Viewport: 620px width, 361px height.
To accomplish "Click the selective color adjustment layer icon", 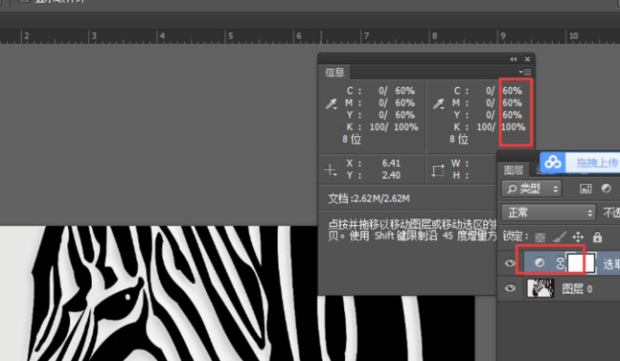I will point(539,263).
